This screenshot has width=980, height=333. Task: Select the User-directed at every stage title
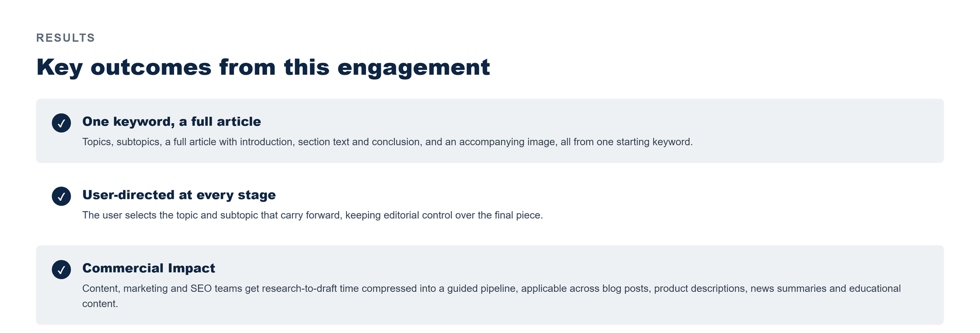(179, 195)
